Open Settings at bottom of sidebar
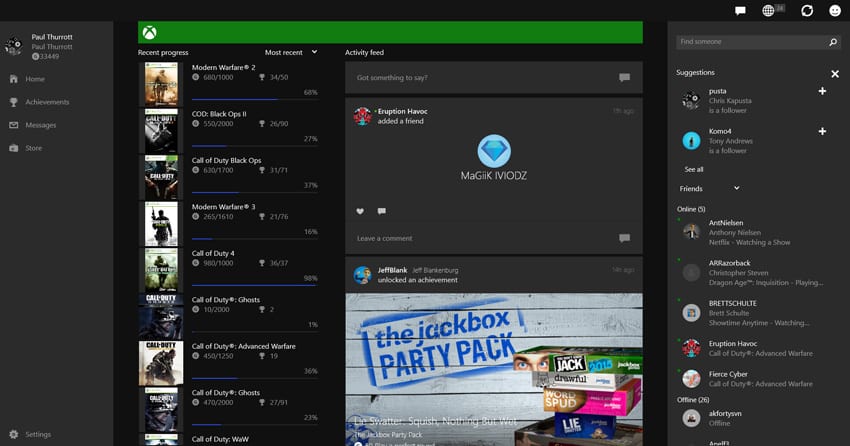850x446 pixels. coord(38,435)
